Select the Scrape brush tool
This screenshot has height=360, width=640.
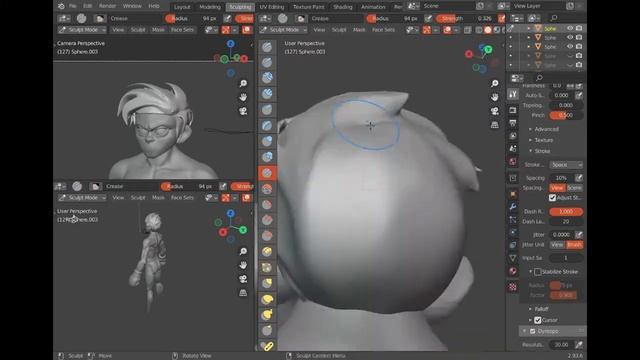[267, 236]
